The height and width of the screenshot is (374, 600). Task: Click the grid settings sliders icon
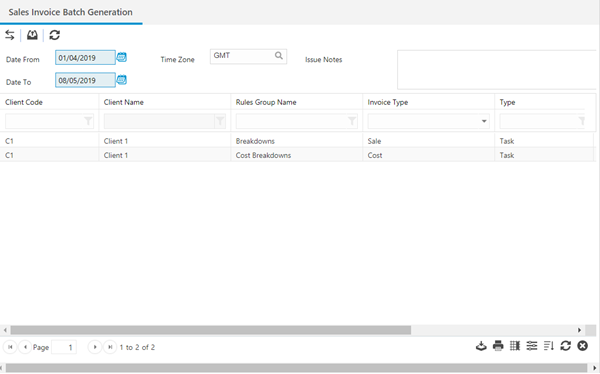tap(532, 346)
